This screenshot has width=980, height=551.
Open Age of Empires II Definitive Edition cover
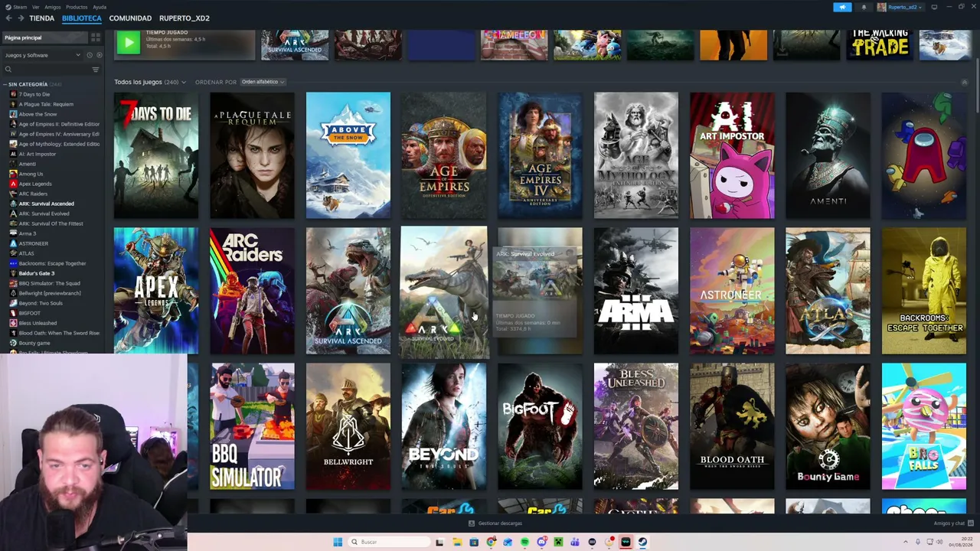[x=444, y=155]
